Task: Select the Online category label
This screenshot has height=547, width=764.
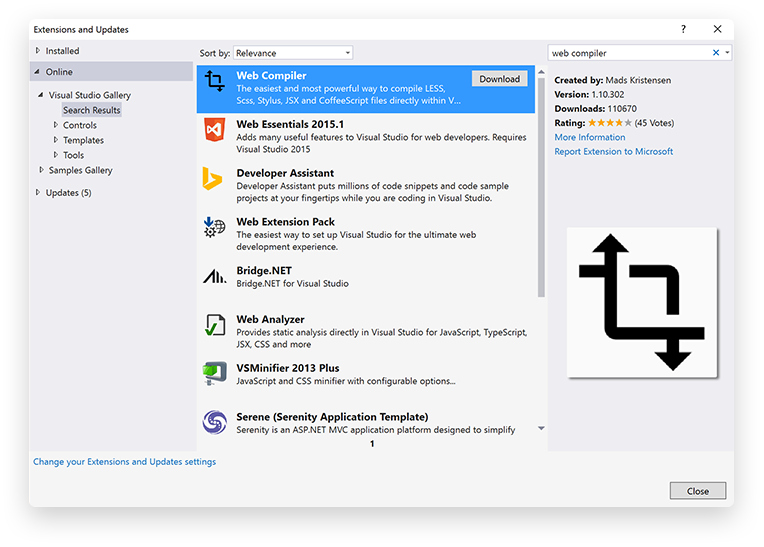Action: coord(59,72)
